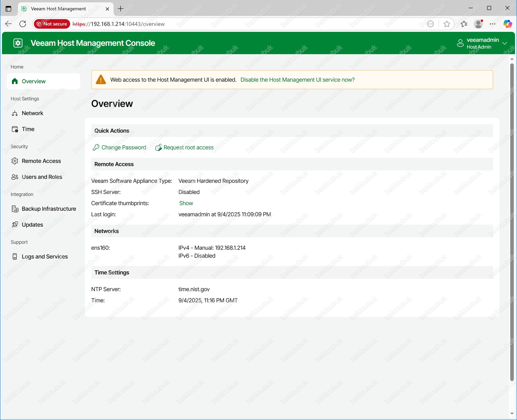Screen dimensions: 517x420
Task: Click the Change Password key icon
Action: tap(96, 147)
